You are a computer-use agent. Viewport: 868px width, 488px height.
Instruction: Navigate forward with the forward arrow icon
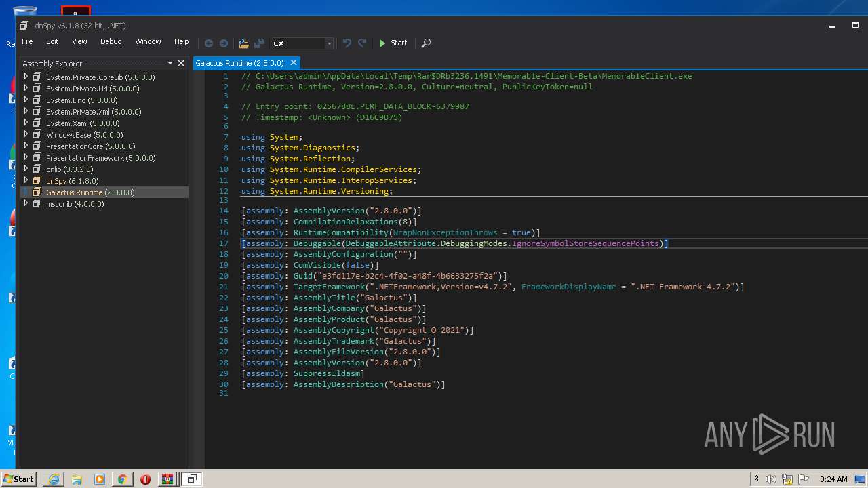click(x=224, y=43)
